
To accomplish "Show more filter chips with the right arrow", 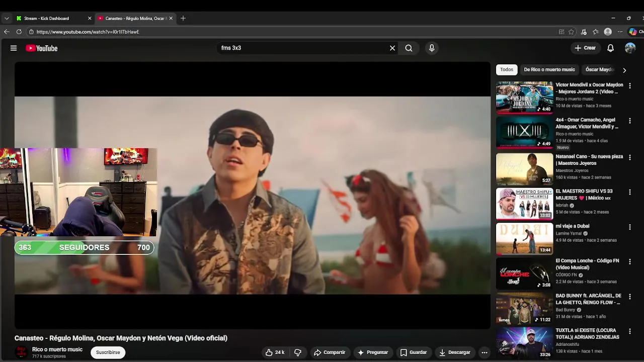I will 624,70.
